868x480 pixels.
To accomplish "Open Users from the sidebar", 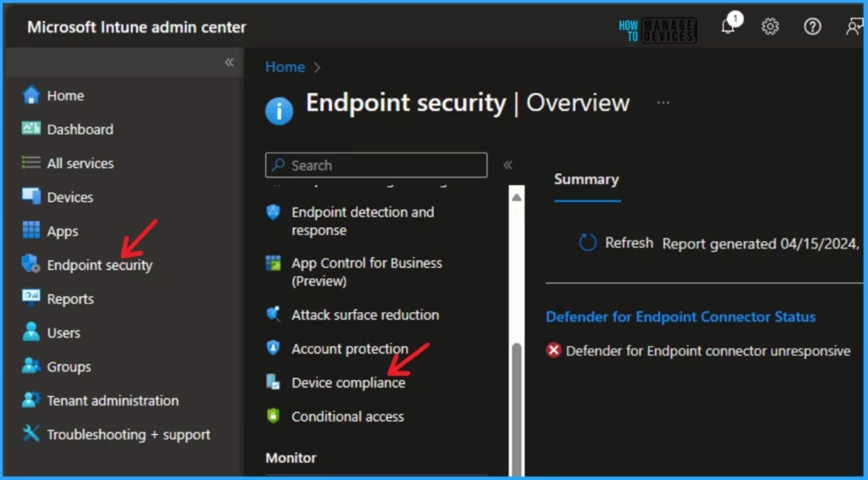I will click(64, 332).
